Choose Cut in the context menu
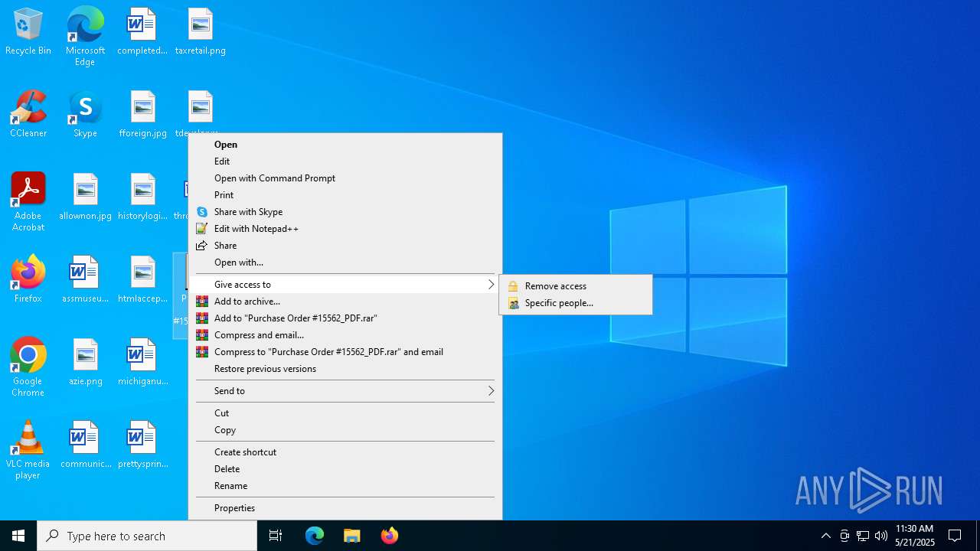Image resolution: width=980 pixels, height=551 pixels. [345, 413]
